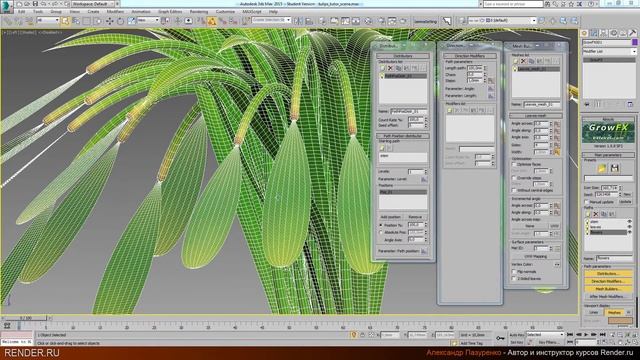Select the Rotate tool in main toolbar

pyautogui.click(x=120, y=21)
